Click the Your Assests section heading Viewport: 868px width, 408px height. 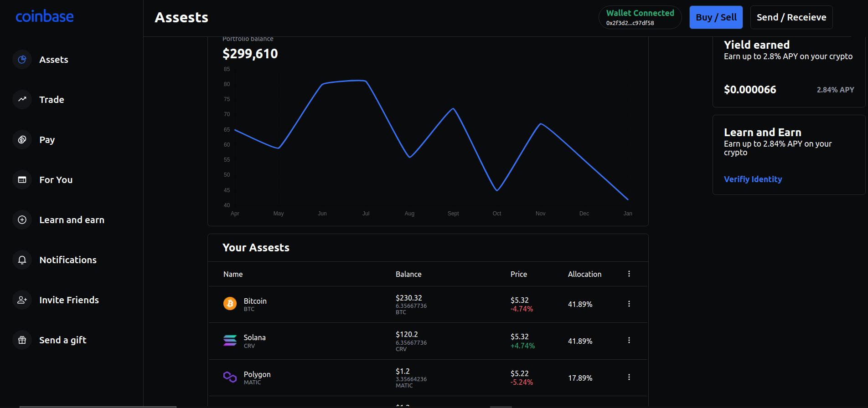(256, 248)
